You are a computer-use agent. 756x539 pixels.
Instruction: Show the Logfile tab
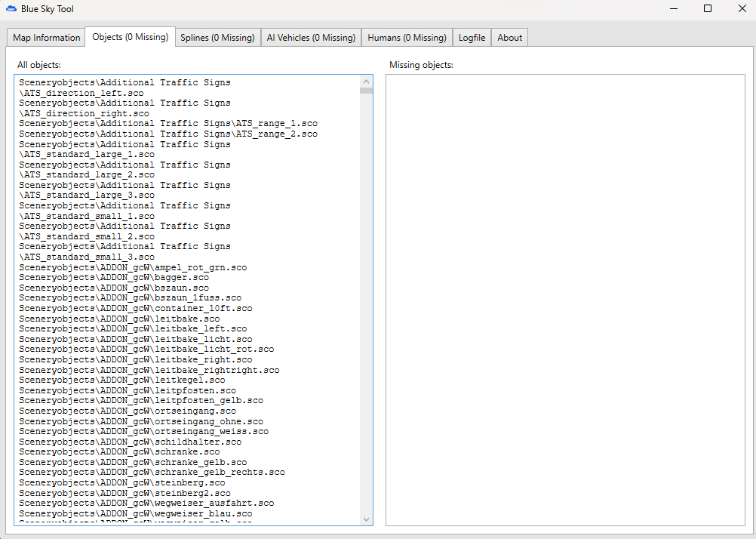point(472,38)
